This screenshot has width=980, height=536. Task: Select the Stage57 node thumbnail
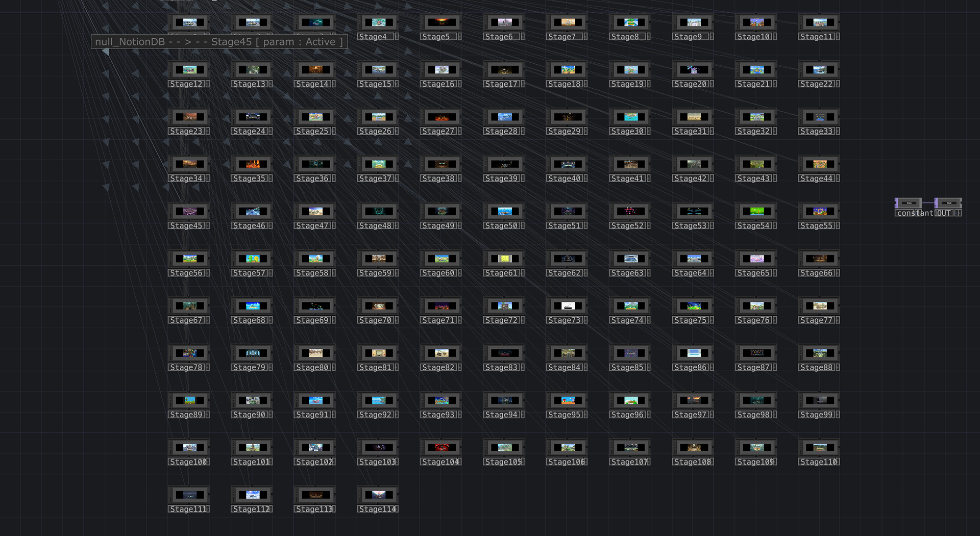pyautogui.click(x=252, y=259)
